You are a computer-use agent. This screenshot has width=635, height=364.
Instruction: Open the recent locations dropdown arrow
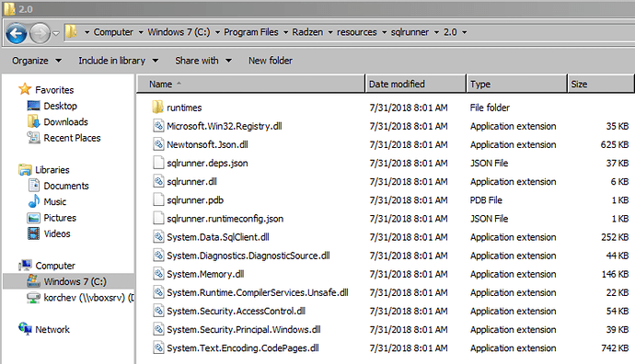(56, 33)
